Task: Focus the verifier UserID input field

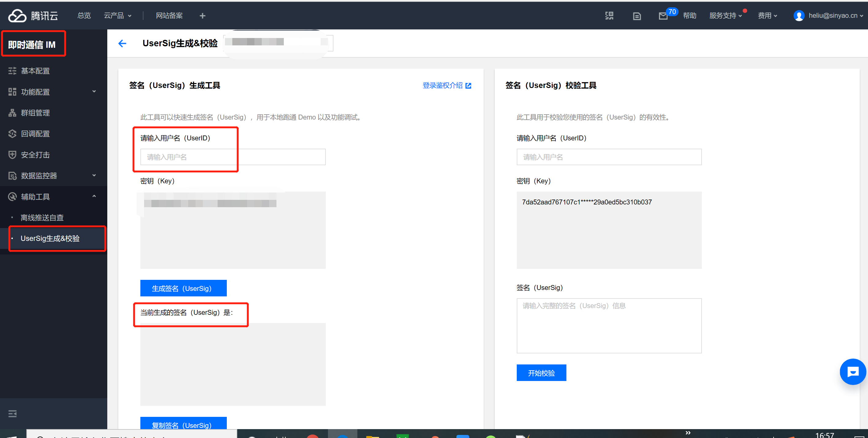Action: click(x=609, y=157)
